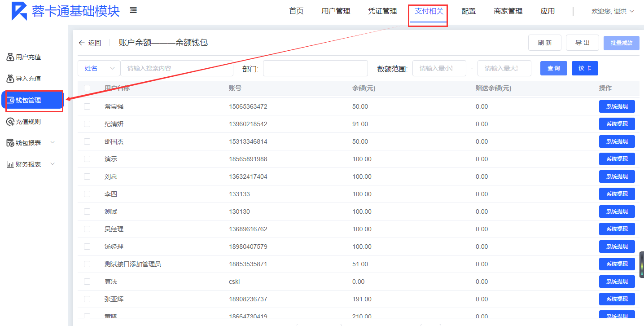Select the checkbox next to 刘总
644x326 pixels.
tap(87, 176)
